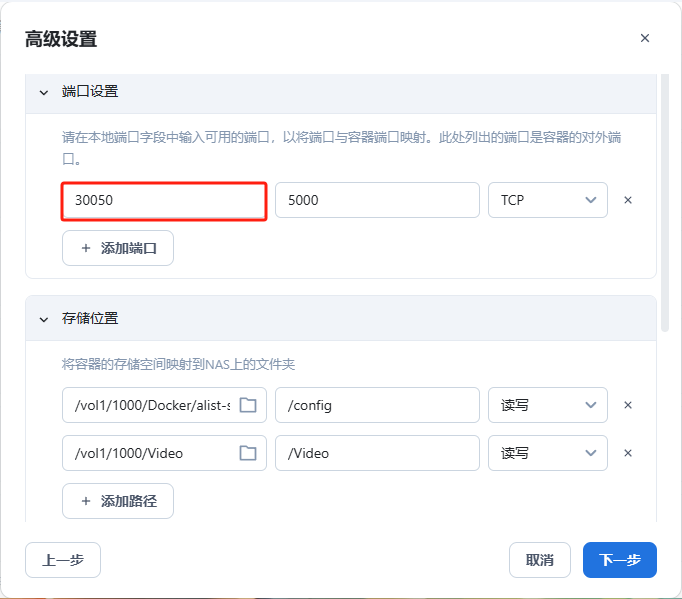The width and height of the screenshot is (682, 599).
Task: Click the 存储位置 section title
Action: tap(90, 318)
